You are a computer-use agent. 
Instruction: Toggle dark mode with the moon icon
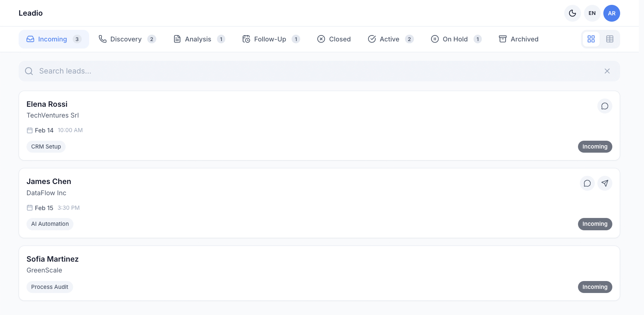[572, 13]
